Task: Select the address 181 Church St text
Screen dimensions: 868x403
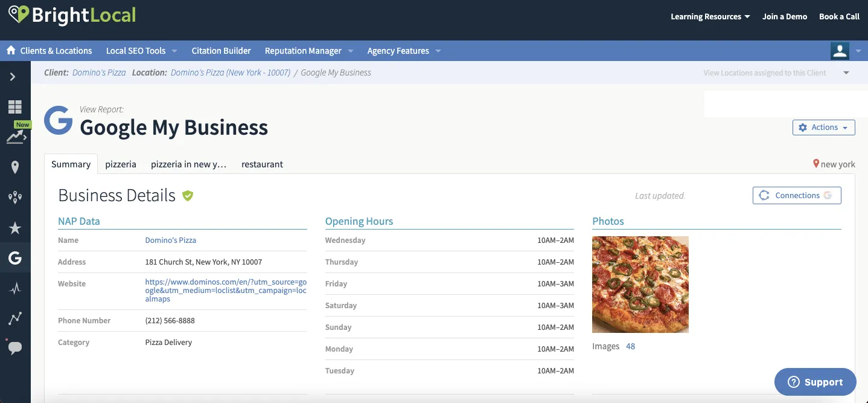Action: [203, 262]
